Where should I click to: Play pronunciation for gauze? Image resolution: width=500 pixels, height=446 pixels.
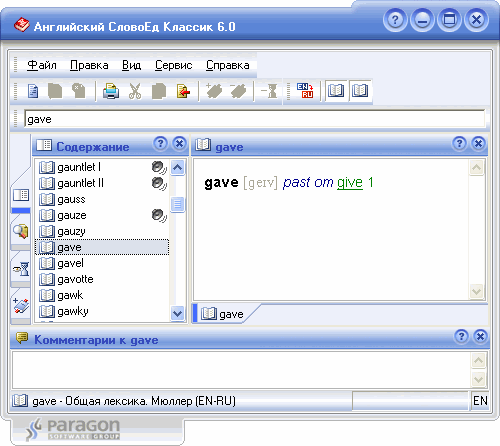point(159,215)
